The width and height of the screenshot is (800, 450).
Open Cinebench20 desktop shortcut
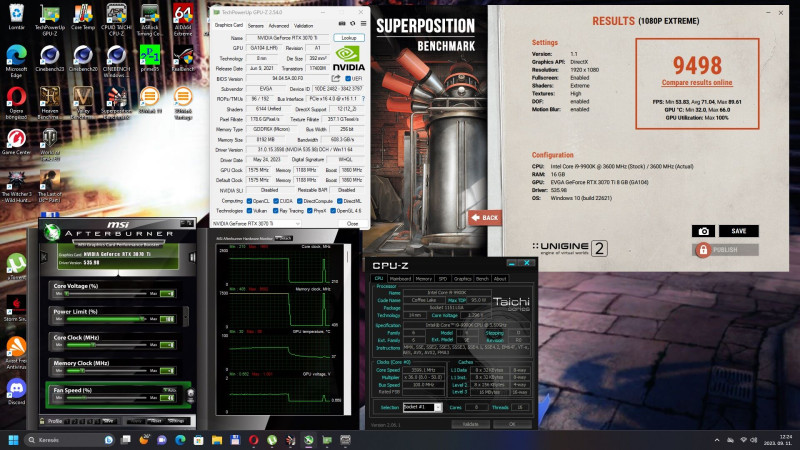[x=83, y=58]
